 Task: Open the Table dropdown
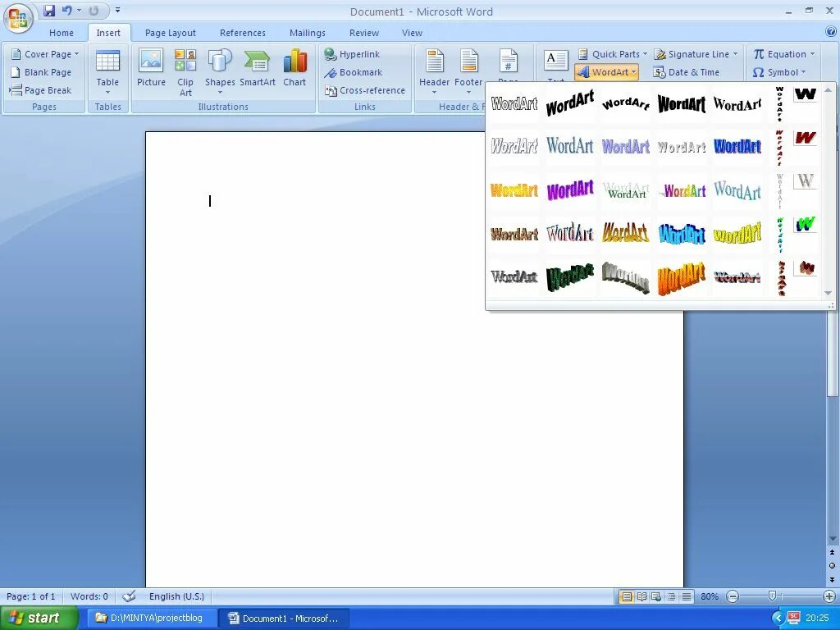[x=107, y=72]
